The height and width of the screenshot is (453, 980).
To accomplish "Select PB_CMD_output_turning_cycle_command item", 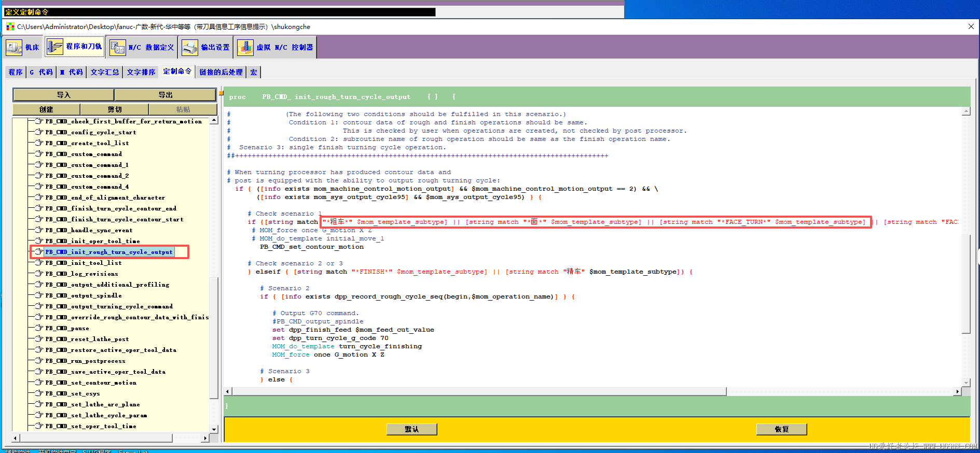I will pyautogui.click(x=109, y=306).
